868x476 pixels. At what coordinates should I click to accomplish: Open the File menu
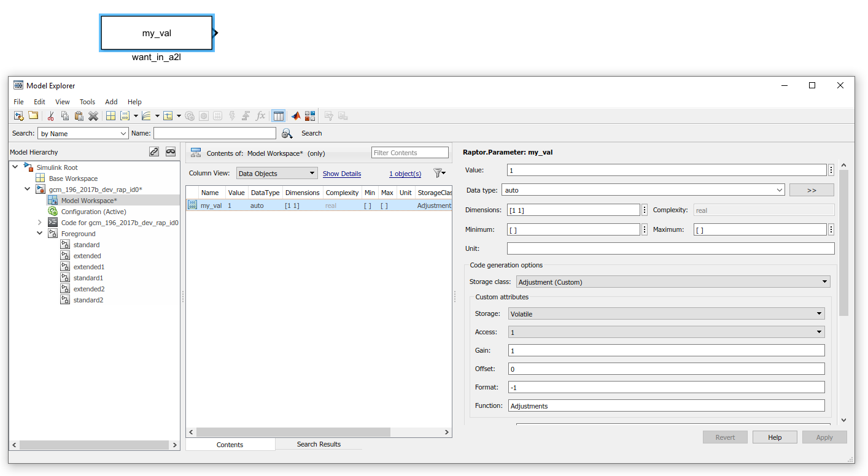[18, 102]
